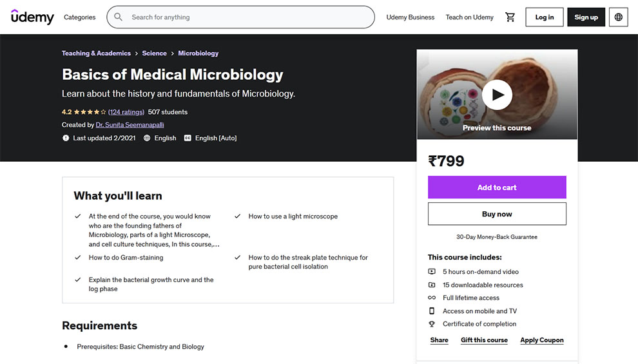Play the course preview video

click(497, 95)
